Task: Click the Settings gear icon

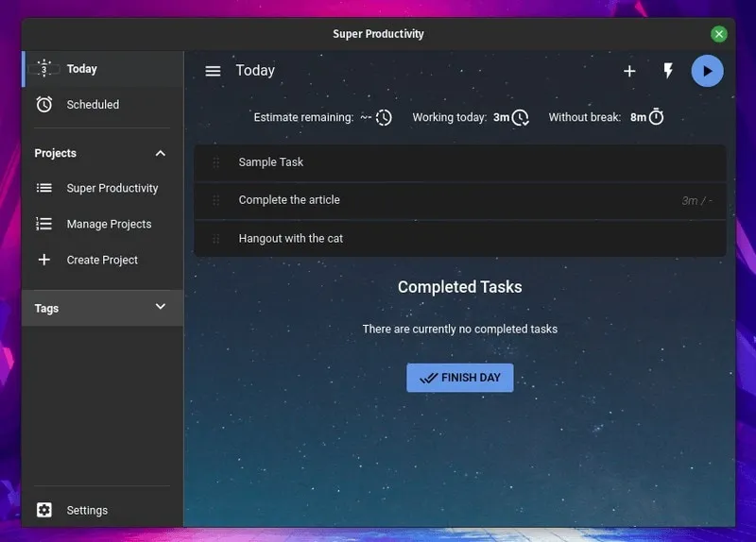Action: point(44,510)
